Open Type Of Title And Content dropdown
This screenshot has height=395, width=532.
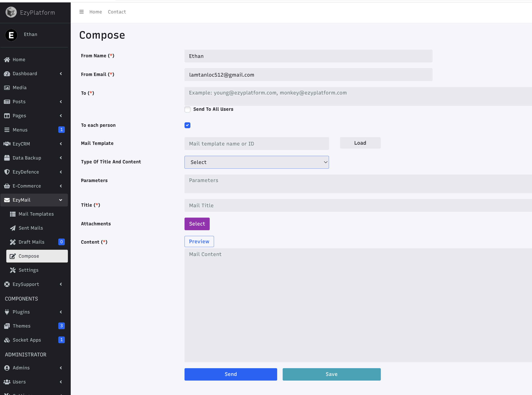pyautogui.click(x=257, y=162)
